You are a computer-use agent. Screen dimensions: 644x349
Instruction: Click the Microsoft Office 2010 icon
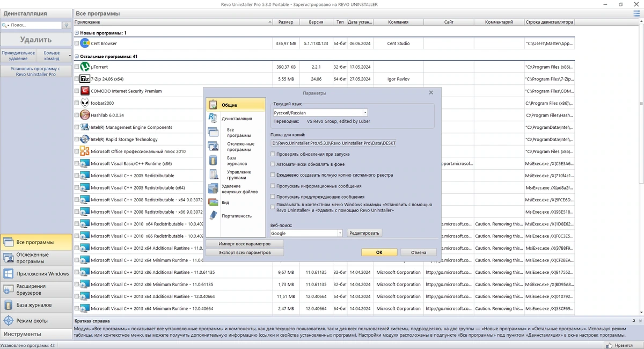[x=85, y=151]
